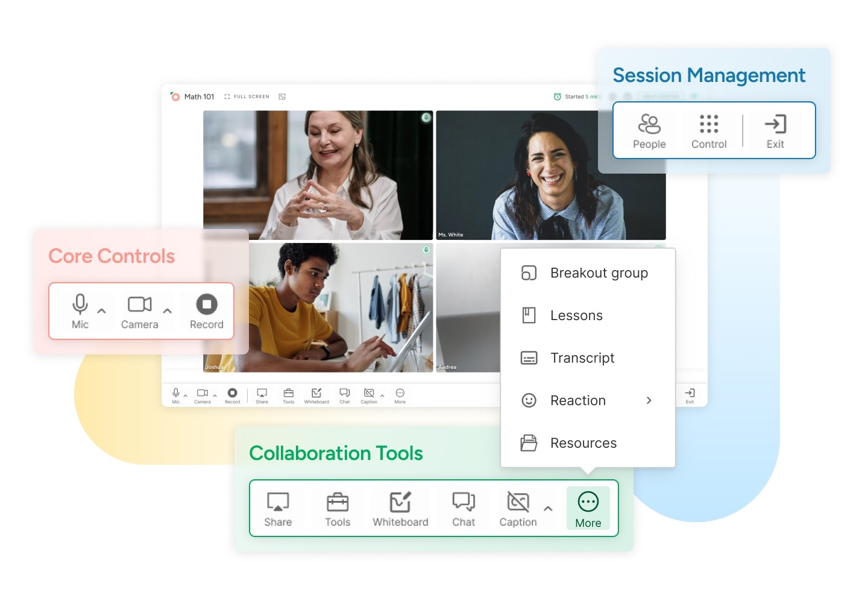Viewport: 868px width, 604px height.
Task: Select Andrea's video tile
Action: (468, 307)
